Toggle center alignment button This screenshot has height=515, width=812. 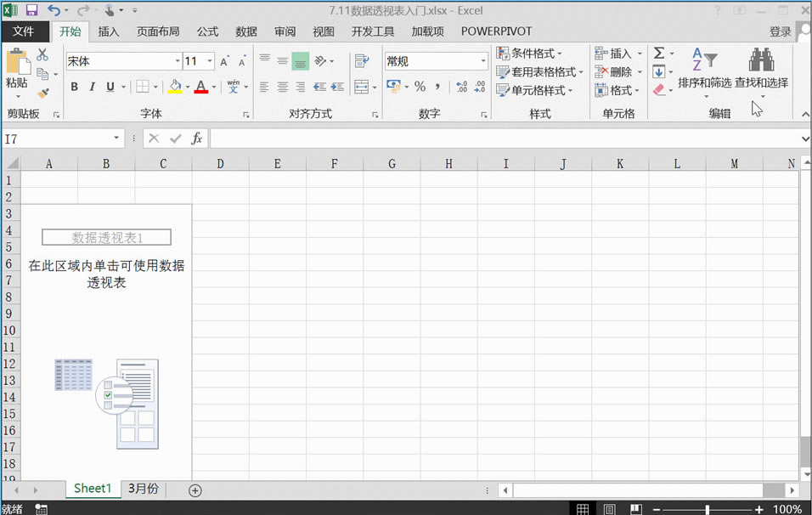(x=282, y=87)
